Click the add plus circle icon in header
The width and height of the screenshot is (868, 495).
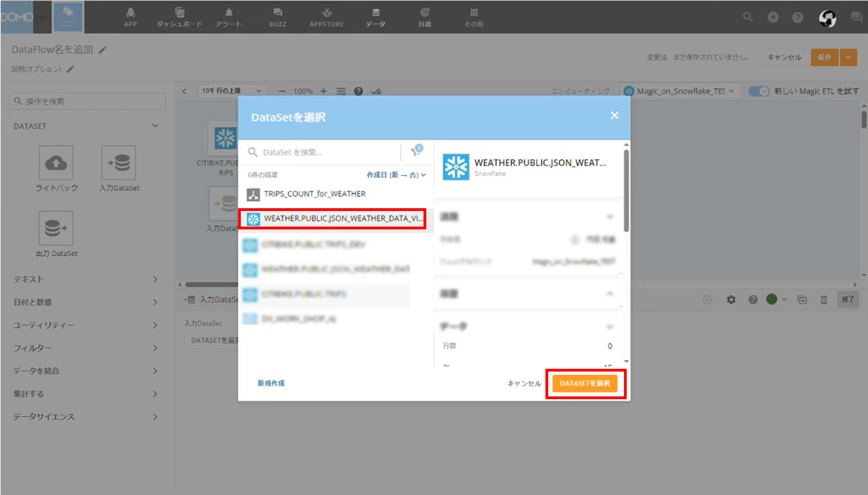[773, 17]
